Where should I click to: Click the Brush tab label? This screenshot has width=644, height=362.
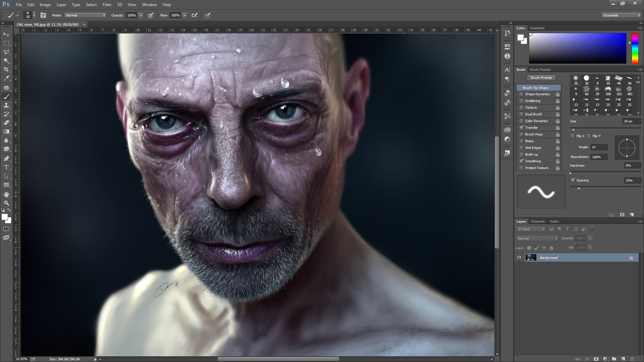click(521, 69)
